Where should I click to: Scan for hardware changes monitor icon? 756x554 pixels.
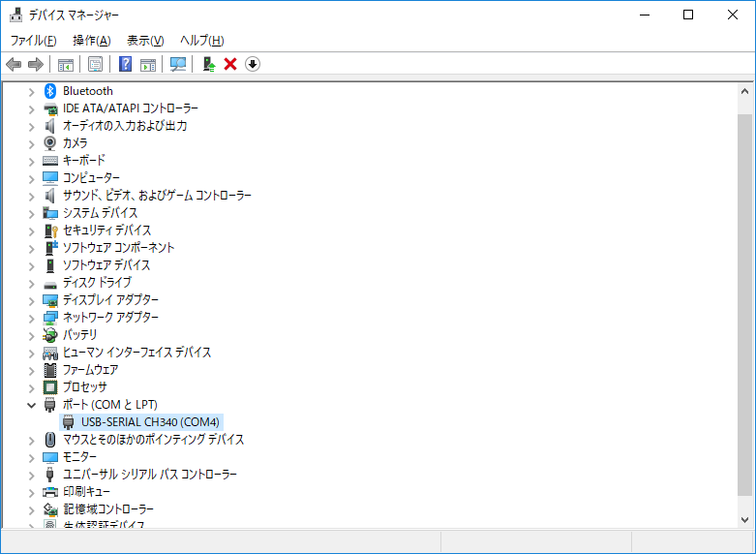[178, 64]
